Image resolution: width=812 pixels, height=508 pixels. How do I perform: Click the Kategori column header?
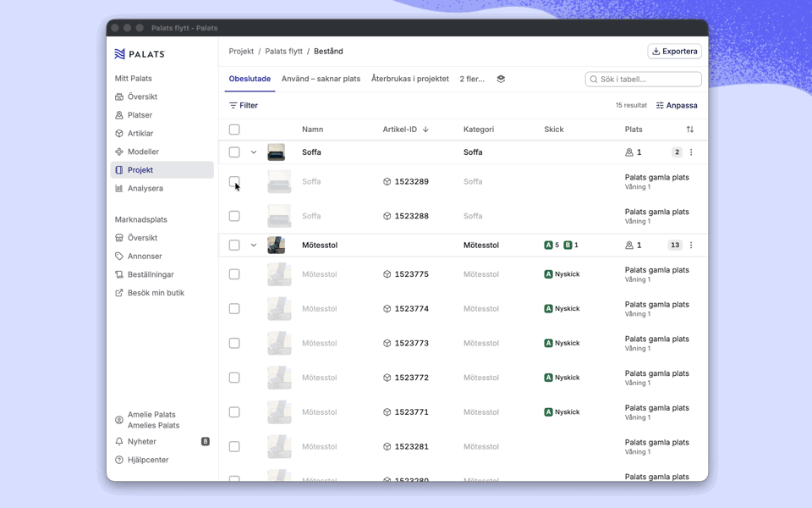[479, 130]
